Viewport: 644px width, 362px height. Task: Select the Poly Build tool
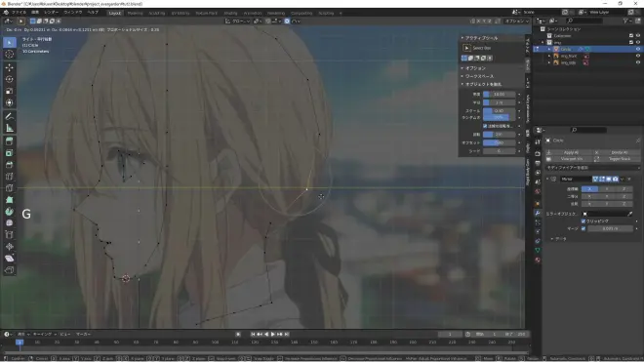[10, 200]
